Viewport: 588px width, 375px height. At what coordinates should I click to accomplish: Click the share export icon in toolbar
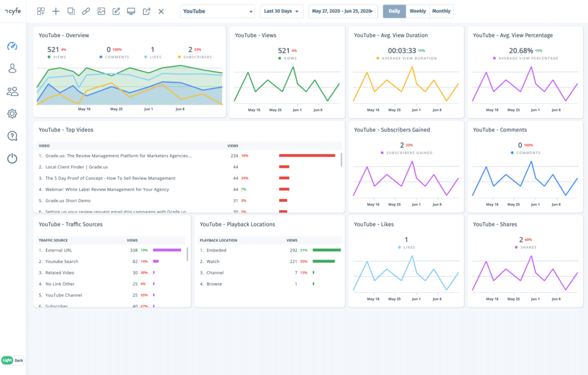146,11
